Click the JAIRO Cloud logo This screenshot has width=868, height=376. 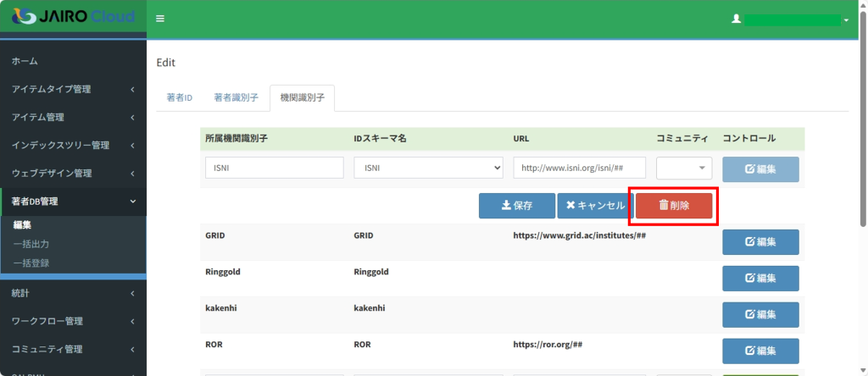click(x=73, y=18)
